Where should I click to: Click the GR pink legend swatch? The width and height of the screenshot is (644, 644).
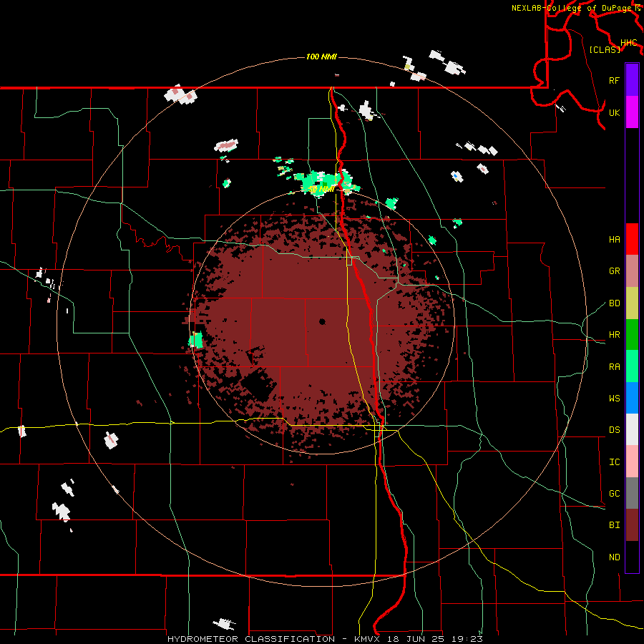click(x=632, y=271)
